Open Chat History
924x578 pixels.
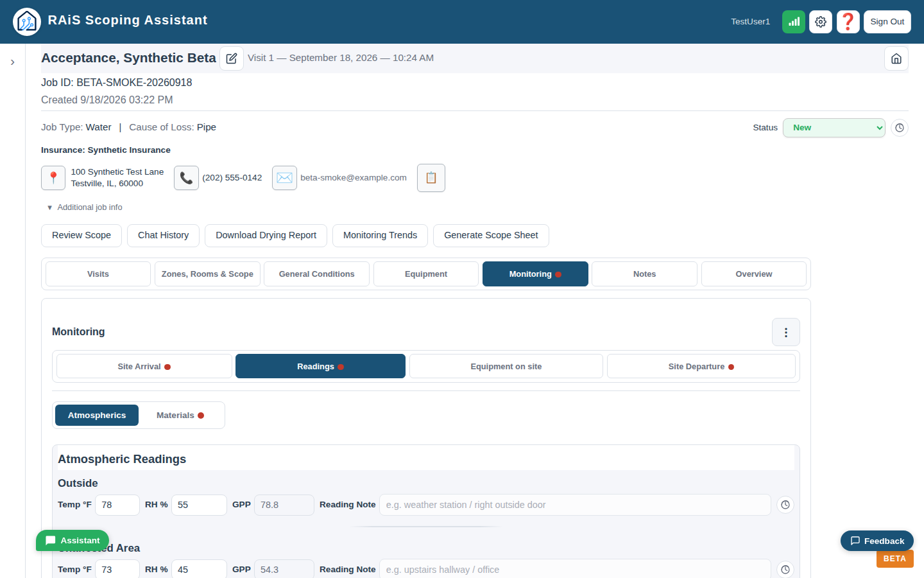click(164, 236)
